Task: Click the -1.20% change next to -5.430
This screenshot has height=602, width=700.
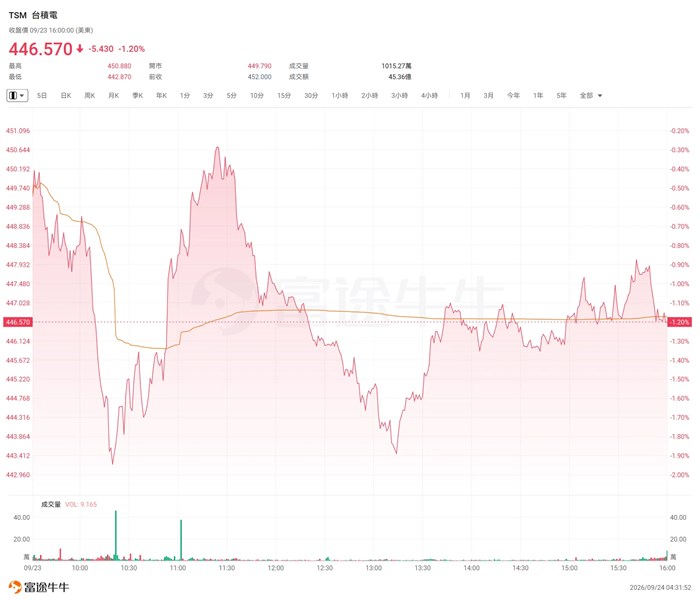Action: [x=131, y=49]
